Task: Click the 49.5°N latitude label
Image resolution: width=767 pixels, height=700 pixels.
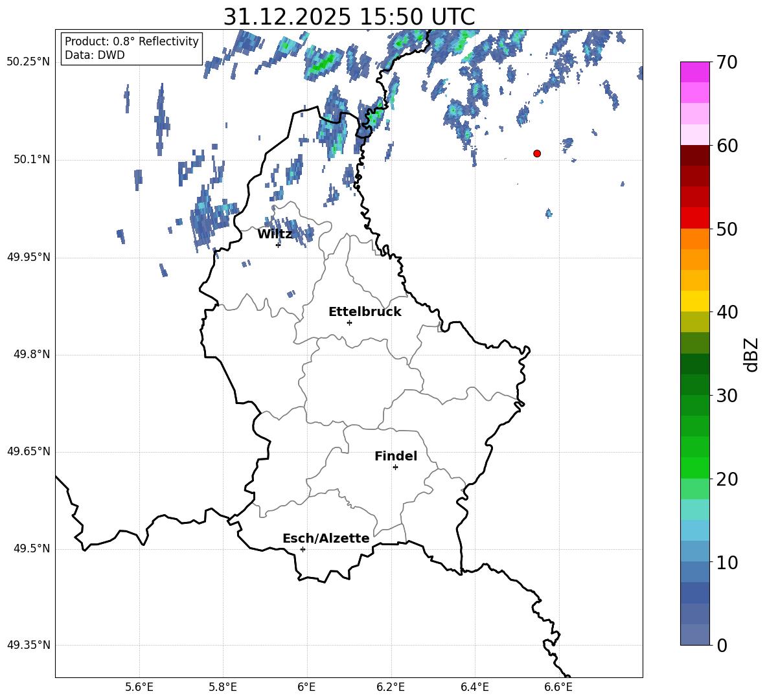Action: (x=32, y=548)
